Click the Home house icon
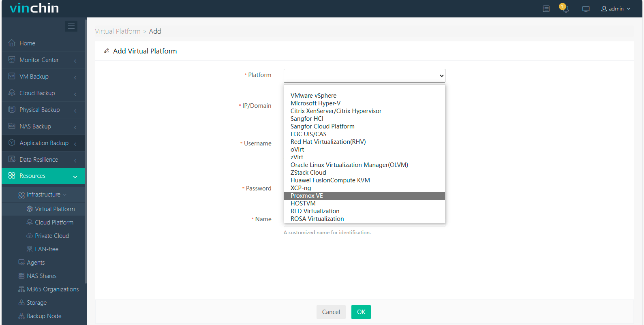This screenshot has width=644, height=325. [x=12, y=43]
